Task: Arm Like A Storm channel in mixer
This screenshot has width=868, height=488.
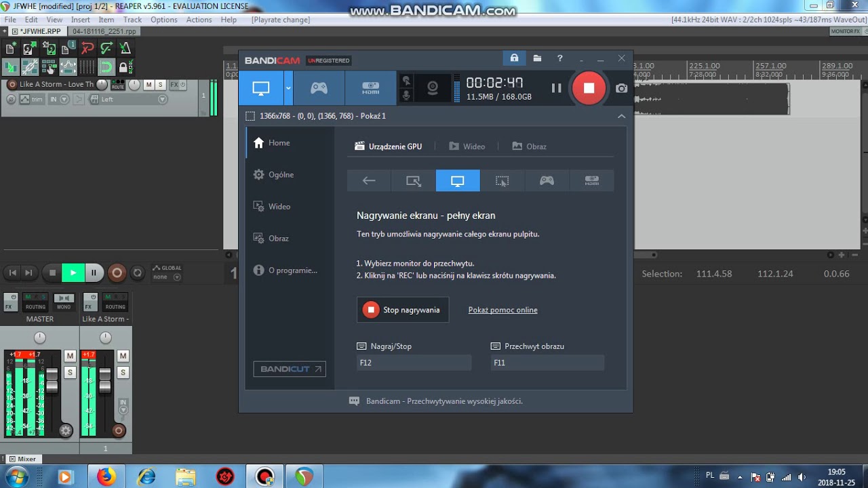Action: 119,430
